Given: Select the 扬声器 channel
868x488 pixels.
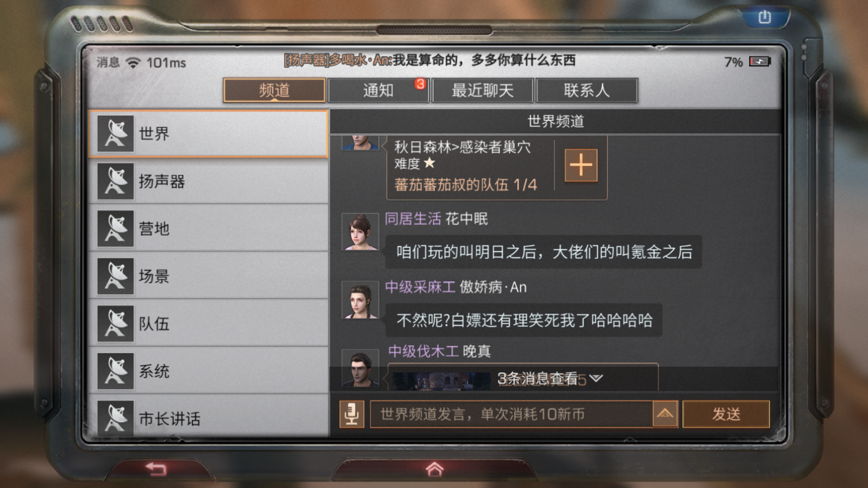Looking at the screenshot, I should pos(208,182).
